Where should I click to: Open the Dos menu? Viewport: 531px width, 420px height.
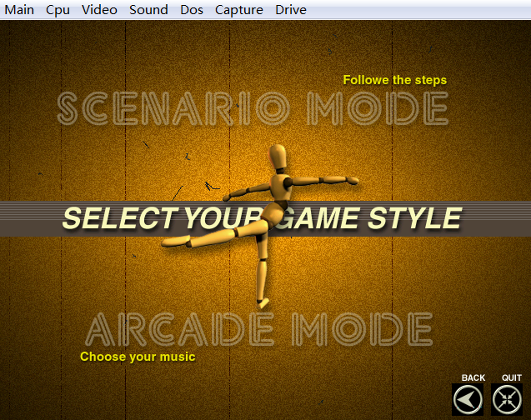point(192,10)
